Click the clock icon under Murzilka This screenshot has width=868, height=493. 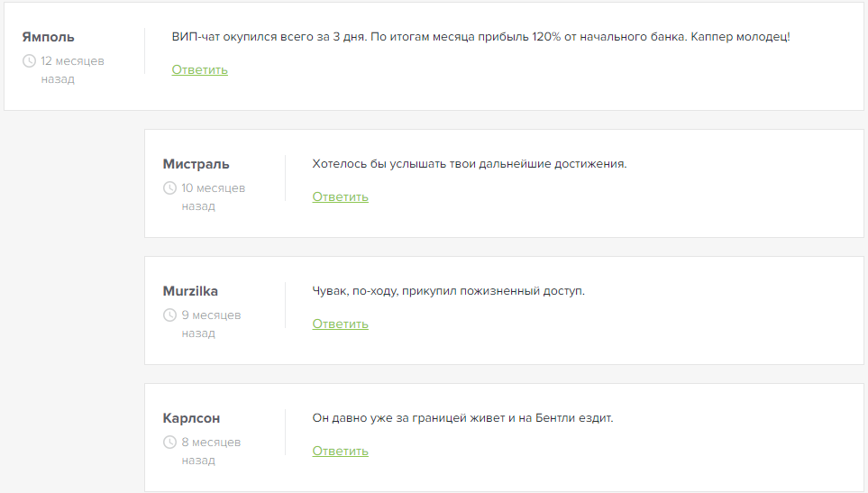169,315
